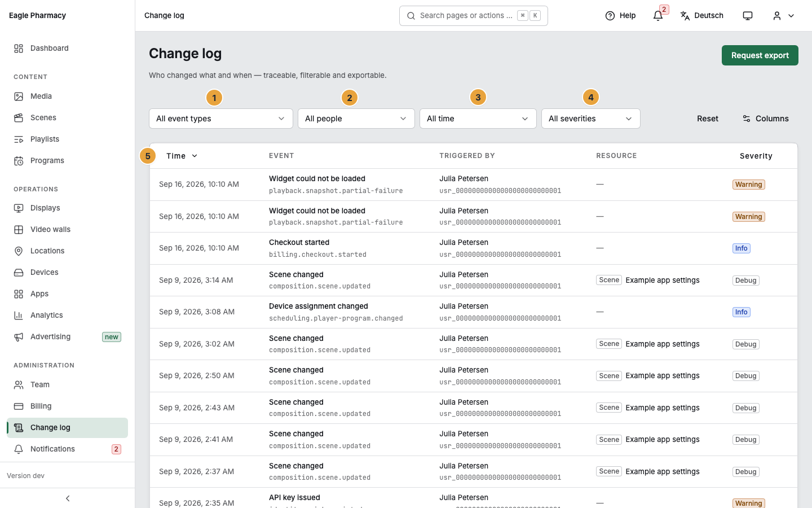This screenshot has width=812, height=508.
Task: Reset the filters
Action: point(708,119)
